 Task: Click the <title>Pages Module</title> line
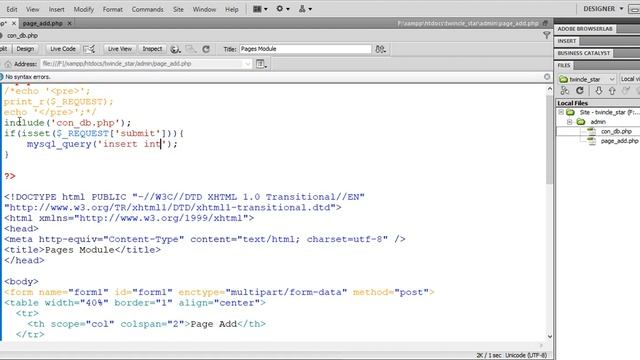[x=82, y=250]
